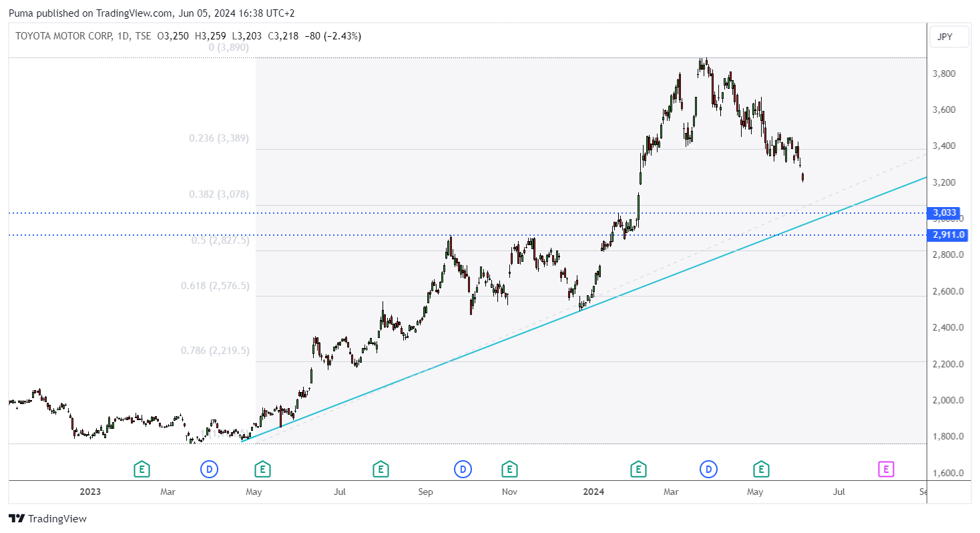Click the 2,200.0 price axis label

(x=947, y=364)
